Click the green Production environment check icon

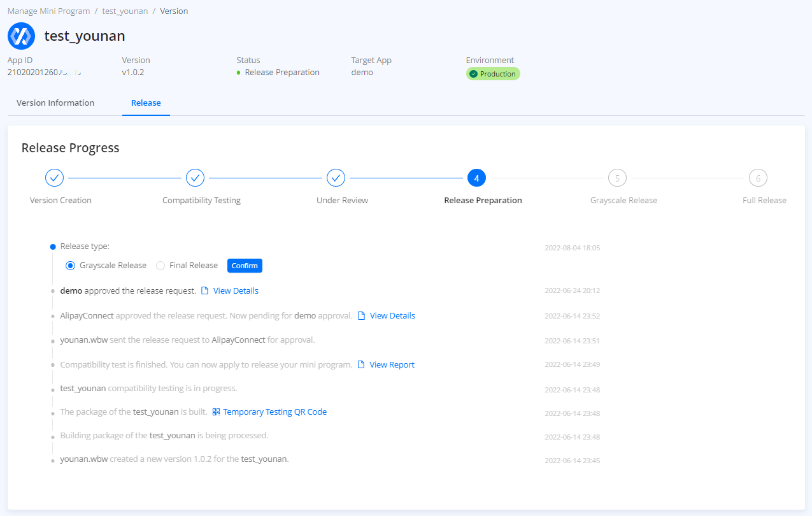pyautogui.click(x=473, y=74)
